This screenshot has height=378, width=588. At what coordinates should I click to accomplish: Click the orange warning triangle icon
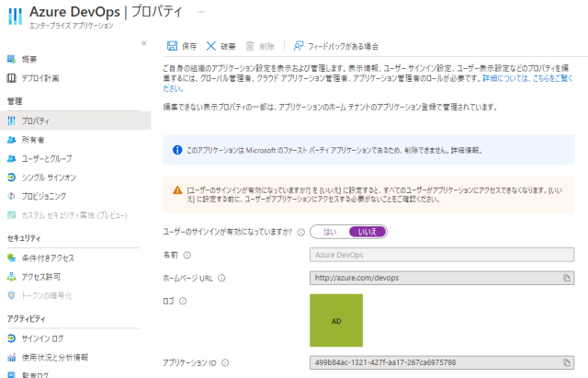point(177,190)
